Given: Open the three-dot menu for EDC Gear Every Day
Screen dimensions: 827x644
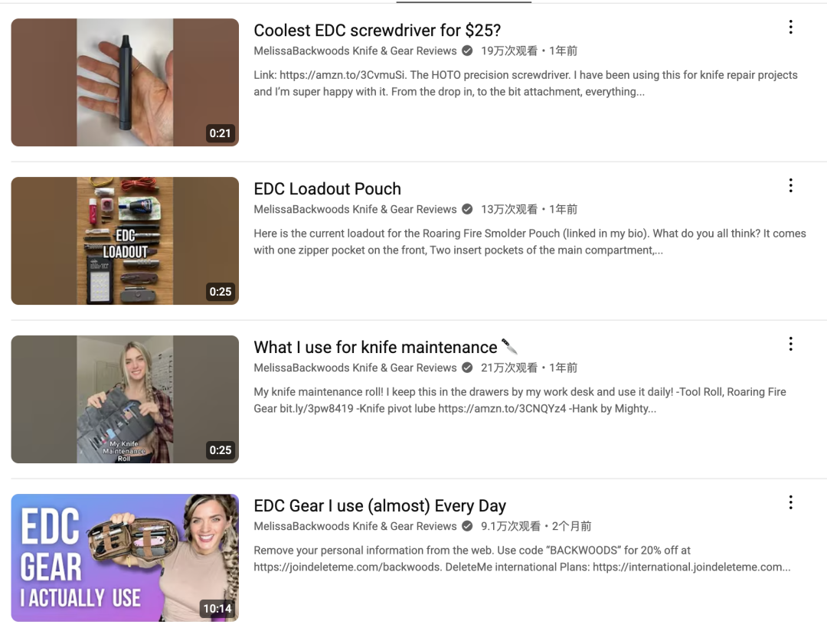Looking at the screenshot, I should [x=790, y=502].
